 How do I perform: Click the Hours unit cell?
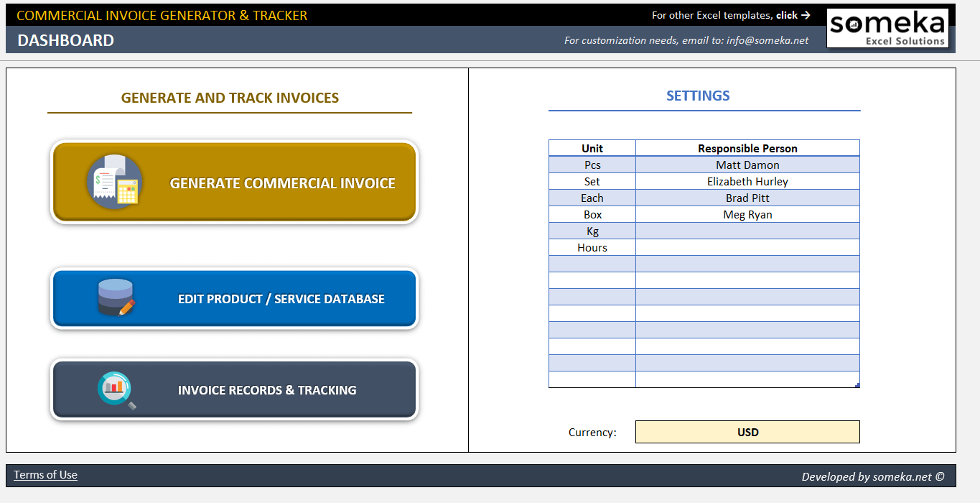coord(592,247)
